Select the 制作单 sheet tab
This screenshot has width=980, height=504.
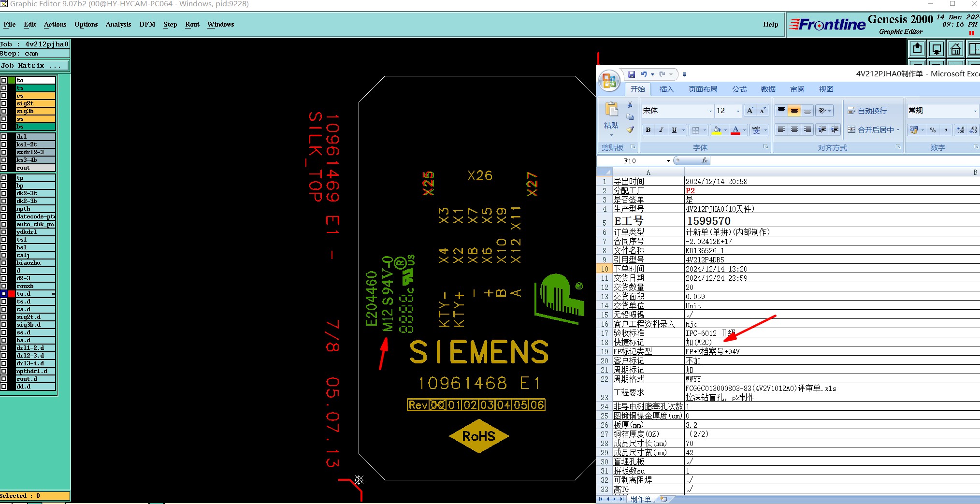pos(641,499)
